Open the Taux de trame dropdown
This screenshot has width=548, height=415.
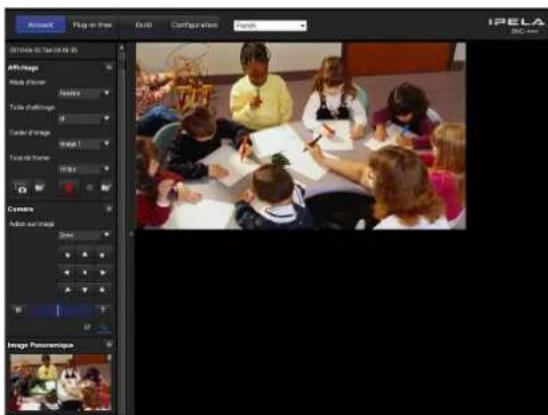click(x=84, y=169)
